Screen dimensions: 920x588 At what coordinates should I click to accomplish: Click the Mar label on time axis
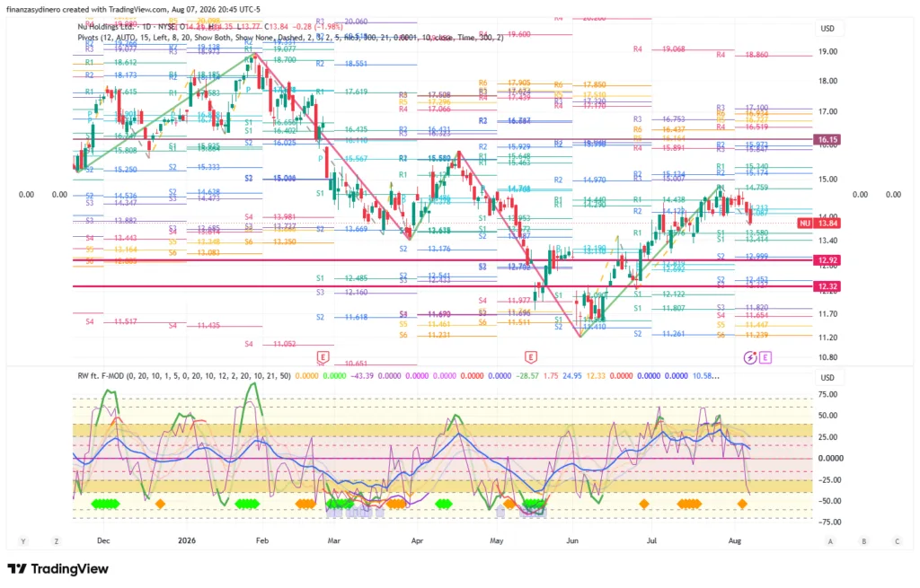(x=334, y=540)
